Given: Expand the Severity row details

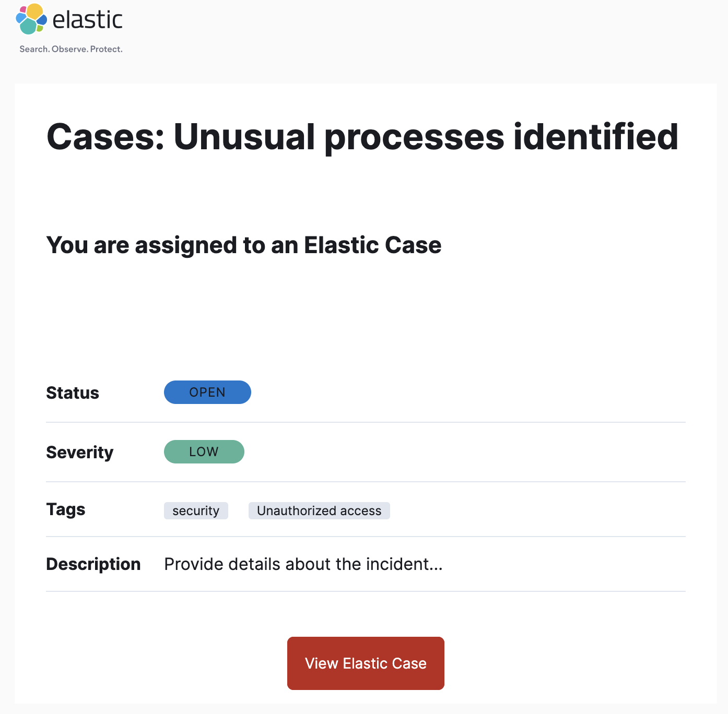Looking at the screenshot, I should click(x=79, y=452).
